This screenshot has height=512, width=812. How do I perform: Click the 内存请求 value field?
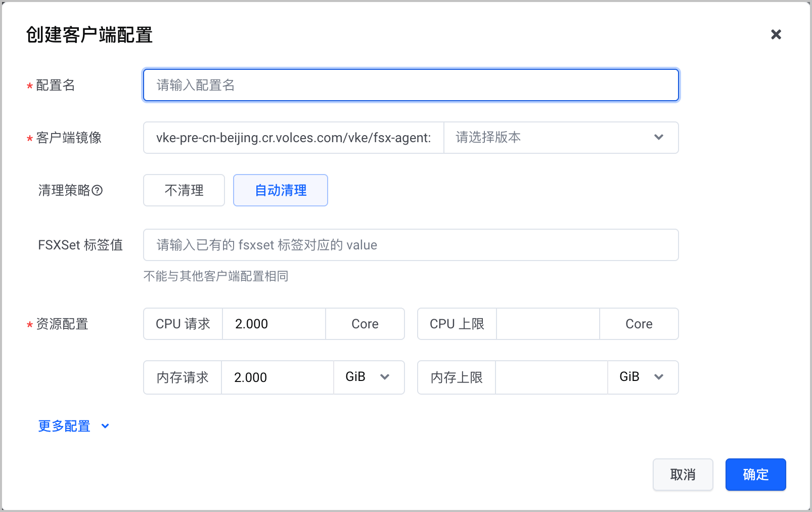pos(278,377)
